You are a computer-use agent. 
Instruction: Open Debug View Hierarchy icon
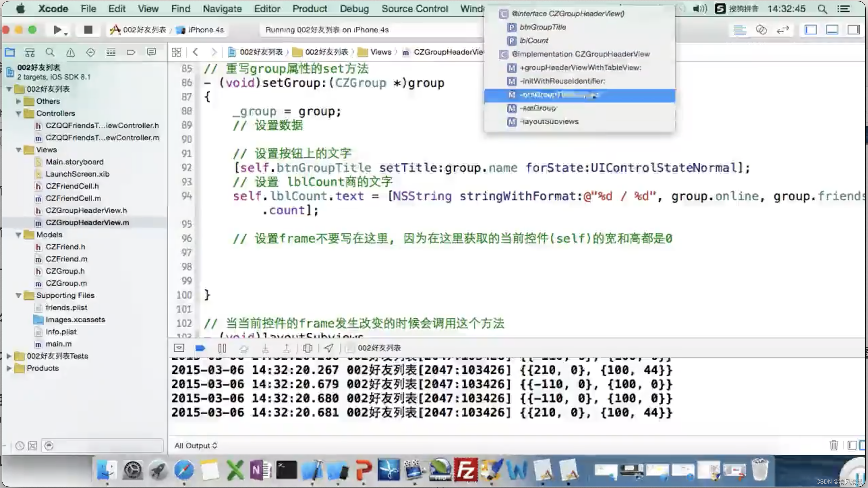308,348
